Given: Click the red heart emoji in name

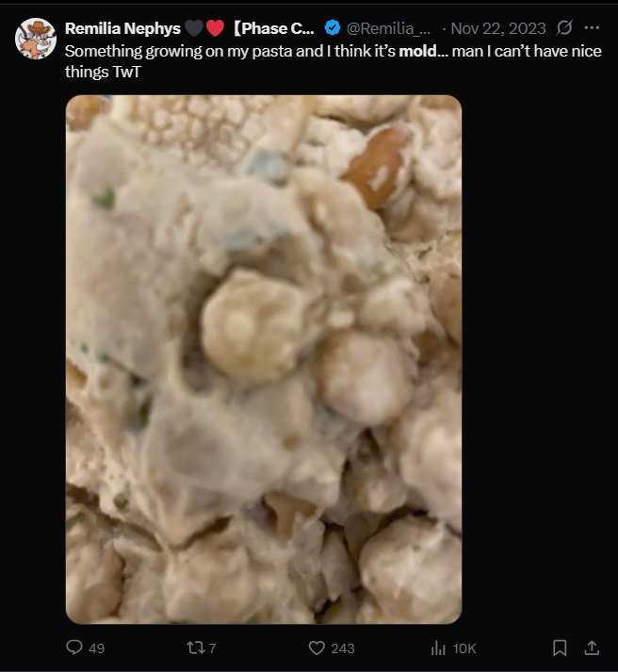Looking at the screenshot, I should coord(215,28).
